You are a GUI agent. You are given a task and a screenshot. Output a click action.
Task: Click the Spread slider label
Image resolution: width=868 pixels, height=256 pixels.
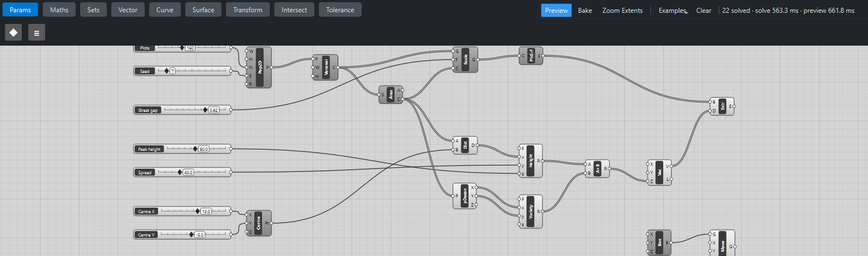click(x=145, y=173)
